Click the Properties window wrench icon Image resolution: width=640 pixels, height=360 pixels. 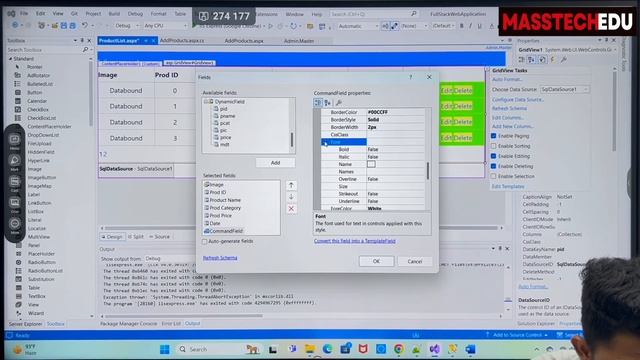(564, 60)
